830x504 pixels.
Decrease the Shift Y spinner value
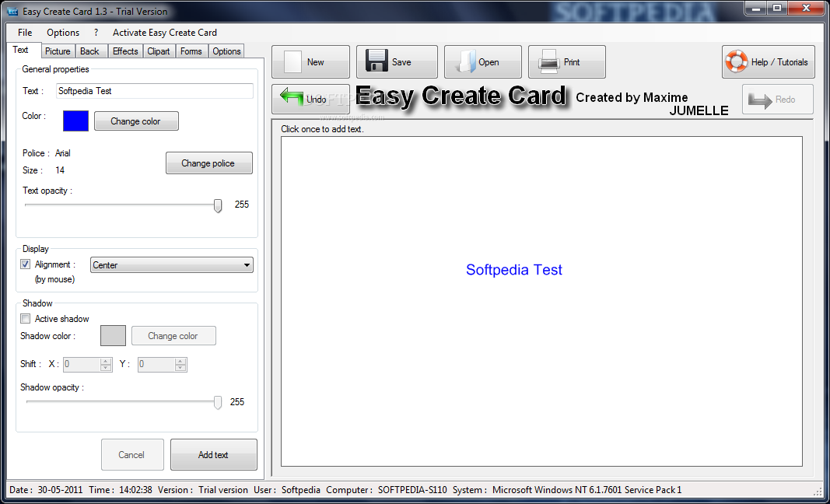coord(180,368)
